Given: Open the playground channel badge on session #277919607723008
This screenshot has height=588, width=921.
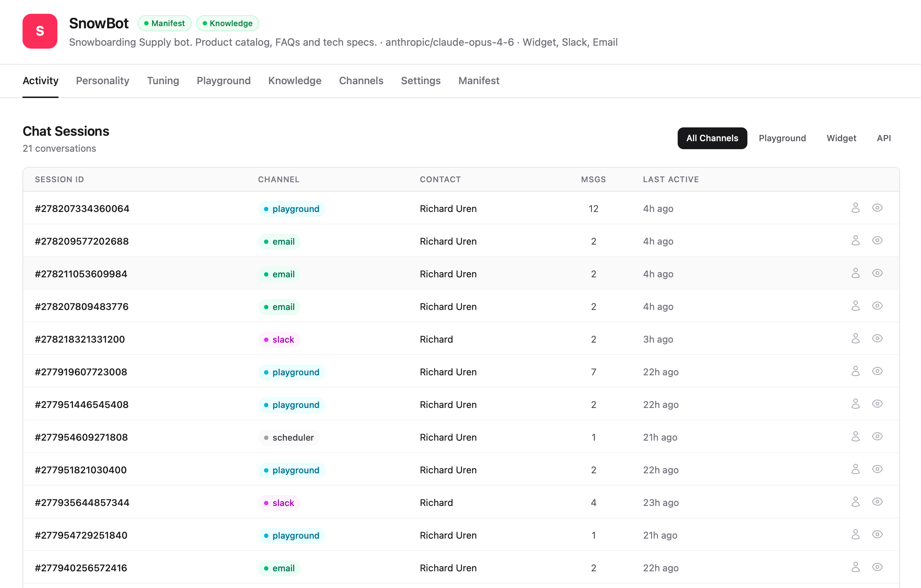Looking at the screenshot, I should (292, 372).
